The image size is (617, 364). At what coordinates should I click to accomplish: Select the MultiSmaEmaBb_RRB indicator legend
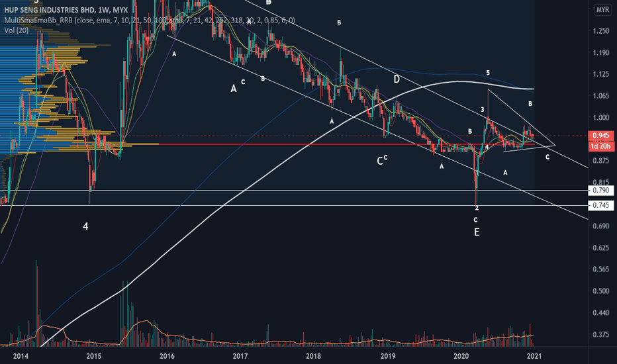tap(150, 20)
